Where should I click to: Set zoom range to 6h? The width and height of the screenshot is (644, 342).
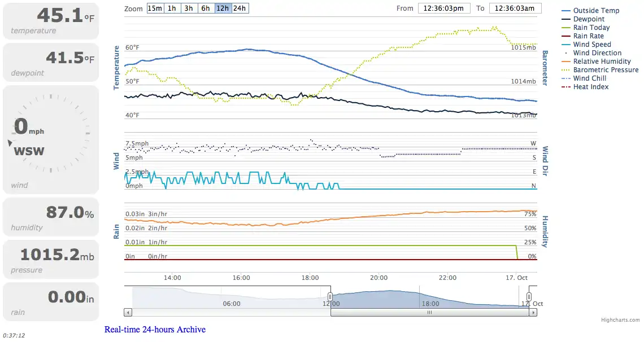[x=206, y=8]
